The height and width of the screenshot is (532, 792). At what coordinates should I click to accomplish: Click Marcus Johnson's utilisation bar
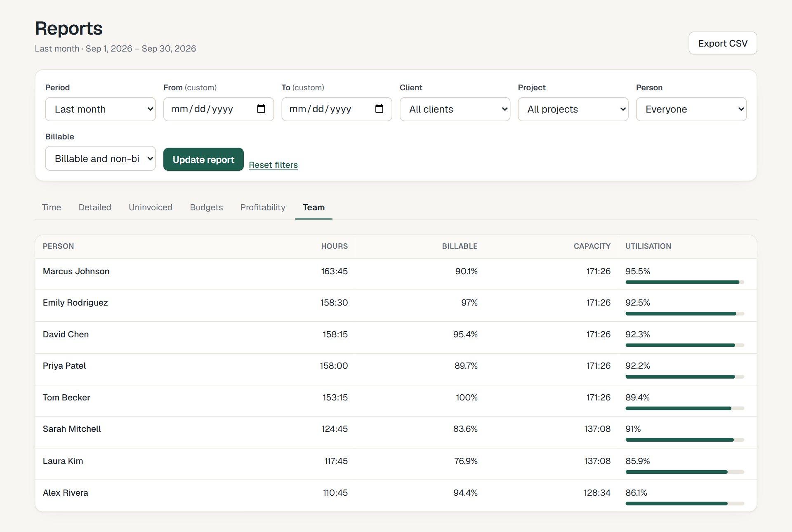coord(685,282)
